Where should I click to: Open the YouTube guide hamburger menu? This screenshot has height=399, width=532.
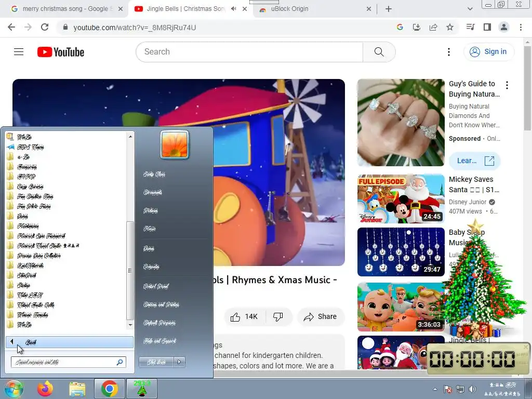click(19, 52)
